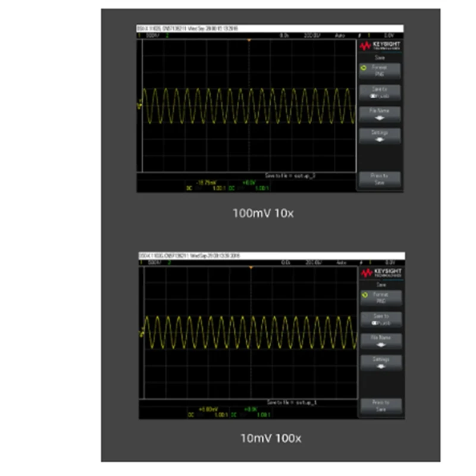Open Settings submenu on 10mV 100x scope
The width and height of the screenshot is (476, 476).
381,362
